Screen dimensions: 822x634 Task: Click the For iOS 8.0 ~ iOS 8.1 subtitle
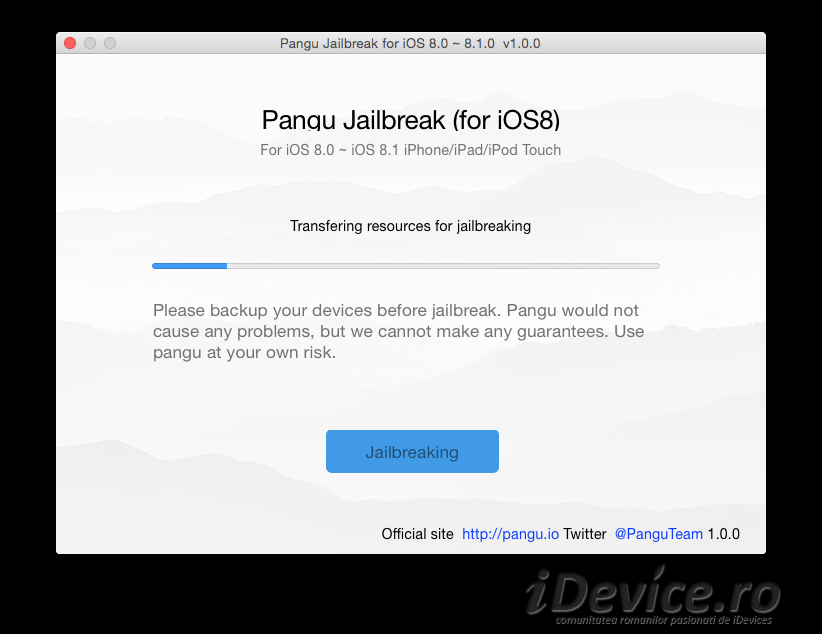410,150
